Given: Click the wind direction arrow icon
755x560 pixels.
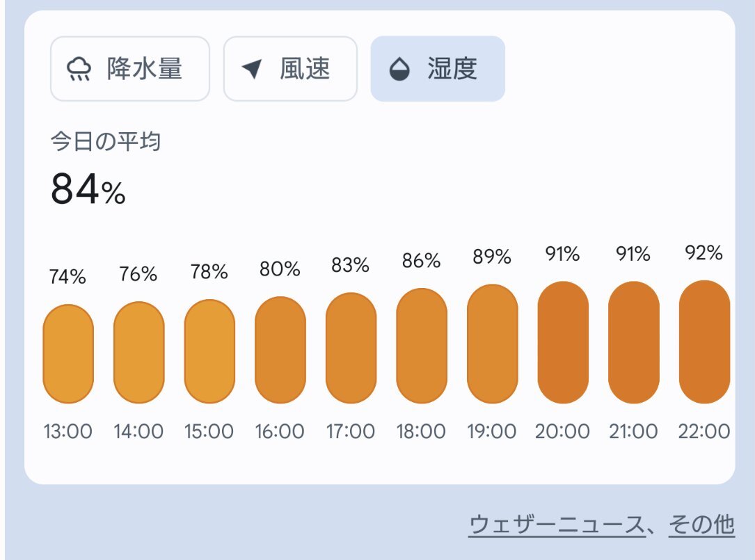Looking at the screenshot, I should pyautogui.click(x=252, y=70).
